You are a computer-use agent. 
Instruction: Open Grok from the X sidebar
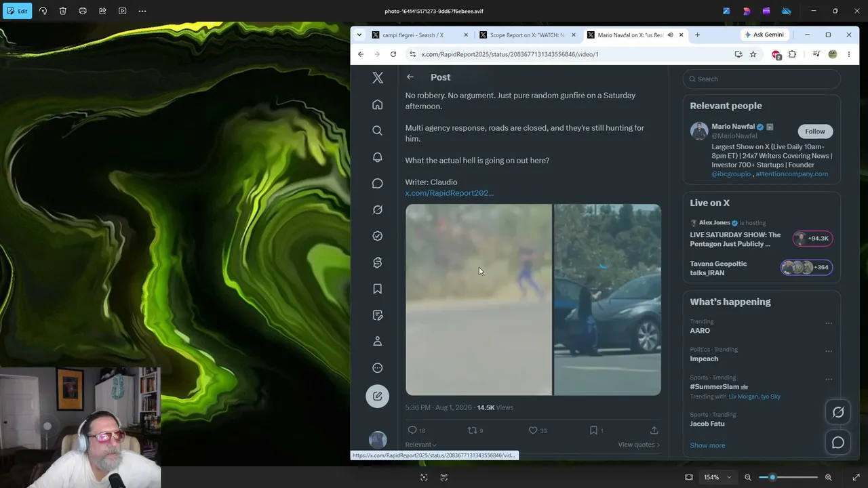click(378, 210)
